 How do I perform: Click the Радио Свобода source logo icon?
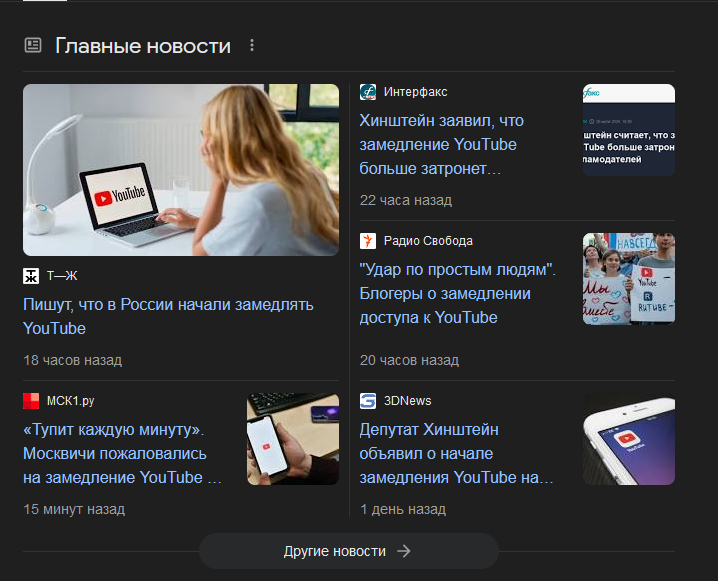pos(368,241)
